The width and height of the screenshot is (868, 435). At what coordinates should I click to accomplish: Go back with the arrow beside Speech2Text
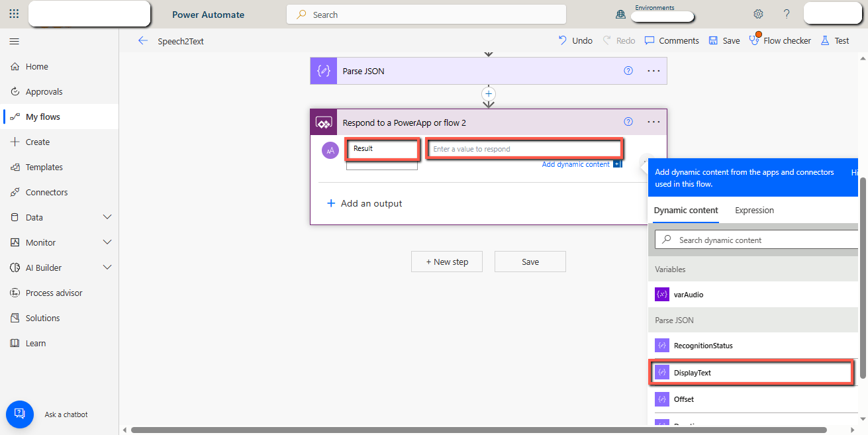pos(142,40)
